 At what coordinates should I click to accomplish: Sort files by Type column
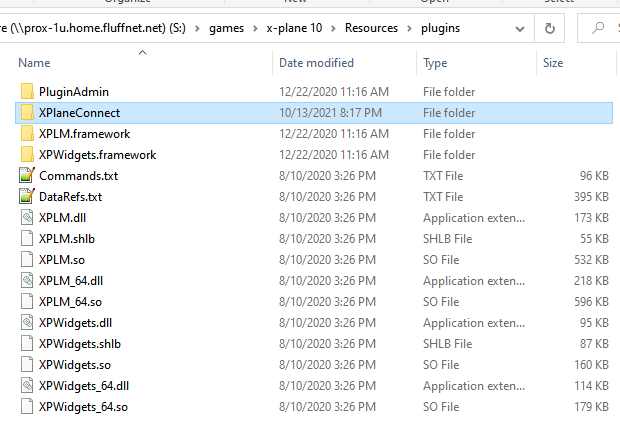tap(435, 63)
